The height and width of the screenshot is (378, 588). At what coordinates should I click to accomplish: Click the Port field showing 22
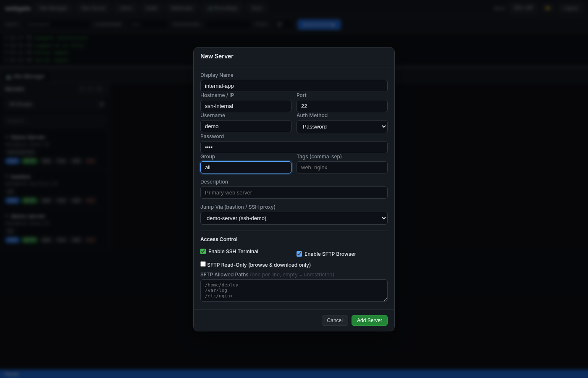[x=342, y=106]
